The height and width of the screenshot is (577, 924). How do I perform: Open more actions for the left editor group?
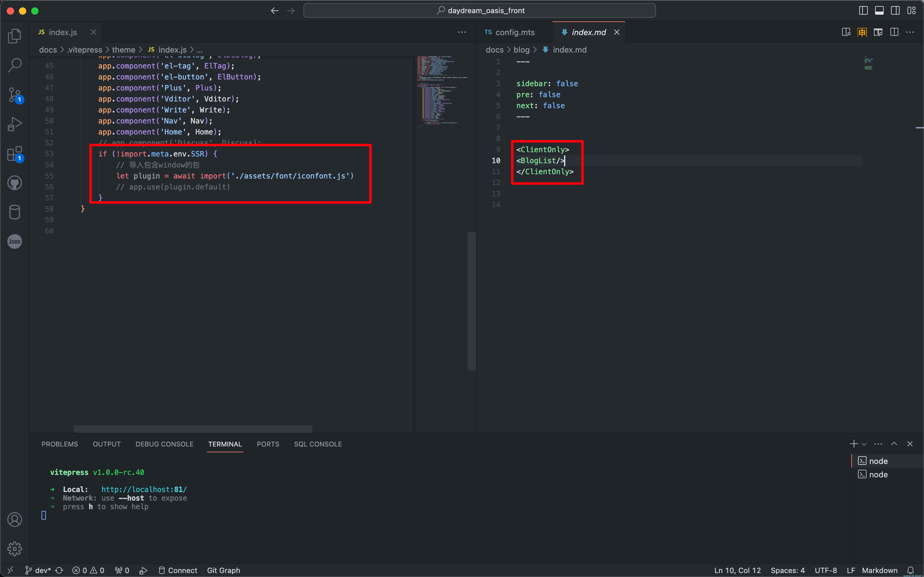point(462,32)
